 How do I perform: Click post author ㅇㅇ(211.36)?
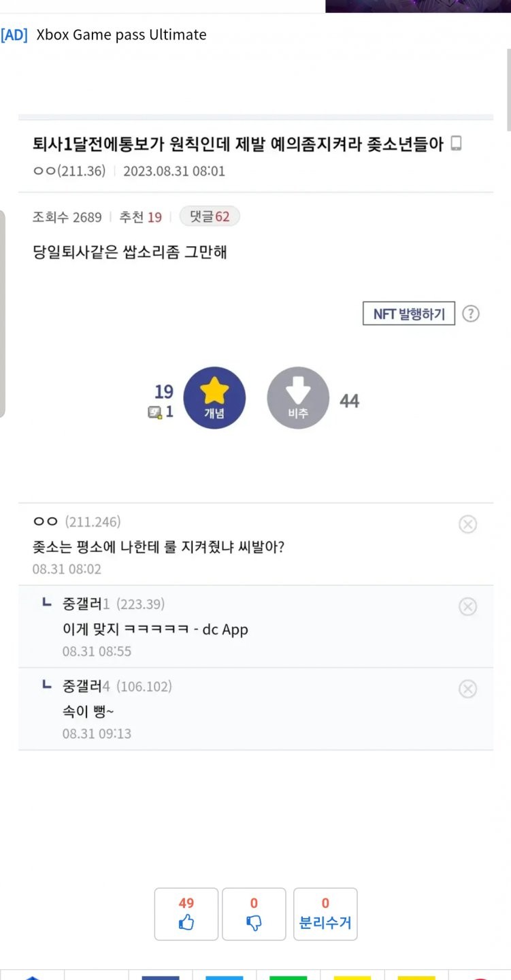click(69, 171)
